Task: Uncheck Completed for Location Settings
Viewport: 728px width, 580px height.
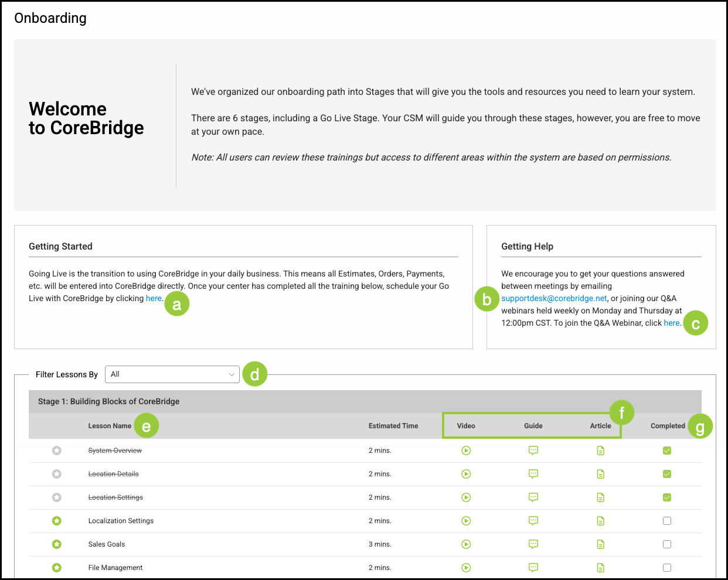Action: (x=667, y=497)
